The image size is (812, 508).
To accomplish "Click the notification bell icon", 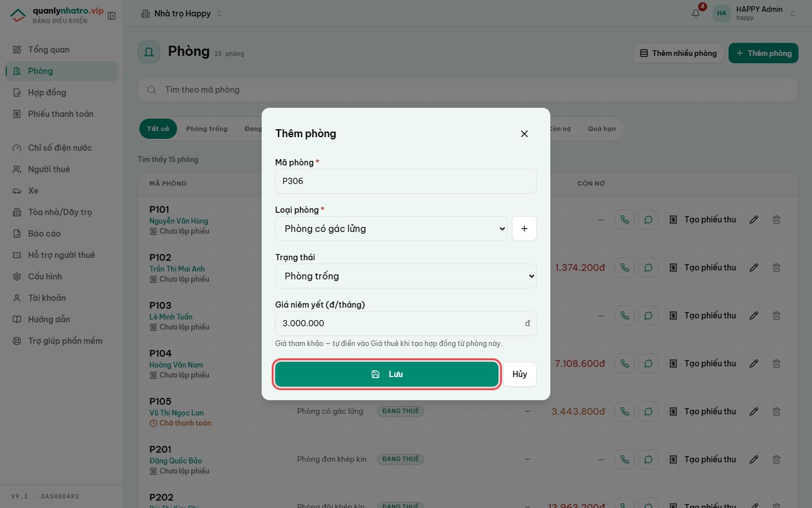I will point(696,14).
